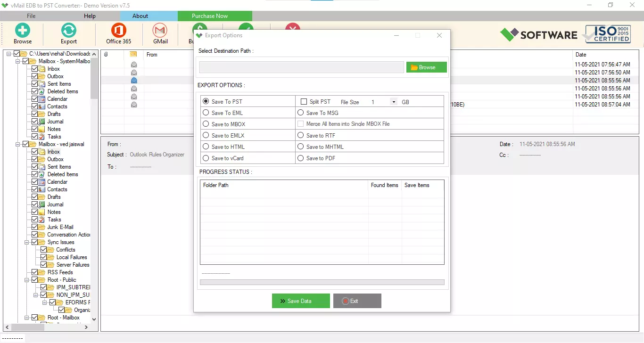Screen dimensions: 644x343
Task: Select the highlighted blue envelope message icon
Action: pyautogui.click(x=133, y=80)
